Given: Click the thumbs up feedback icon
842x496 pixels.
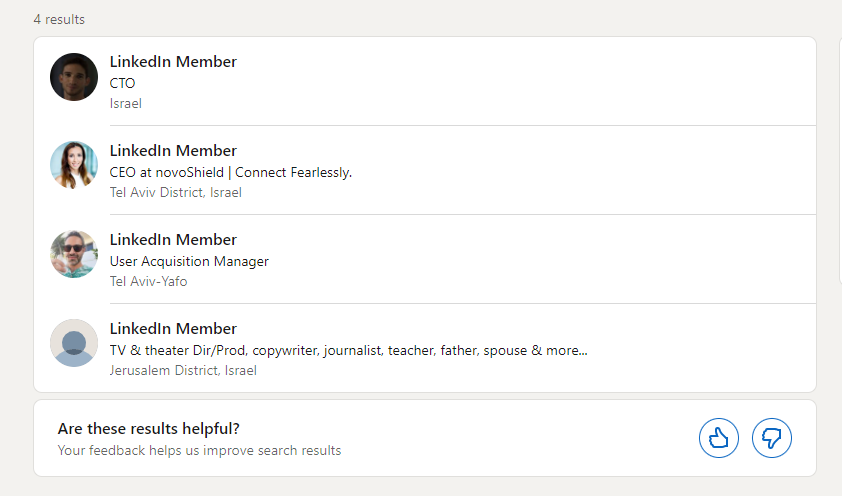Looking at the screenshot, I should click(718, 438).
